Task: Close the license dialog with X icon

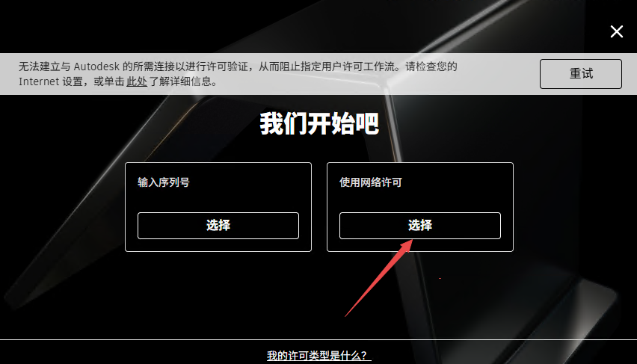Action: pyautogui.click(x=616, y=31)
